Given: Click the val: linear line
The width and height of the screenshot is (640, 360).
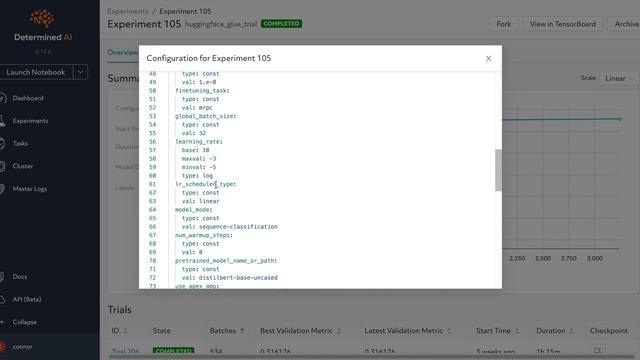Looking at the screenshot, I should 200,201.
